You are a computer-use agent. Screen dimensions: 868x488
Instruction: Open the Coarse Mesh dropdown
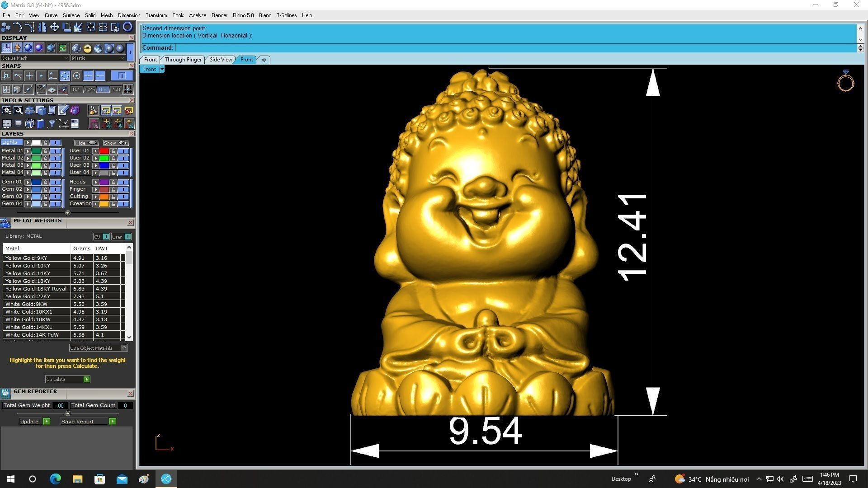pos(35,58)
